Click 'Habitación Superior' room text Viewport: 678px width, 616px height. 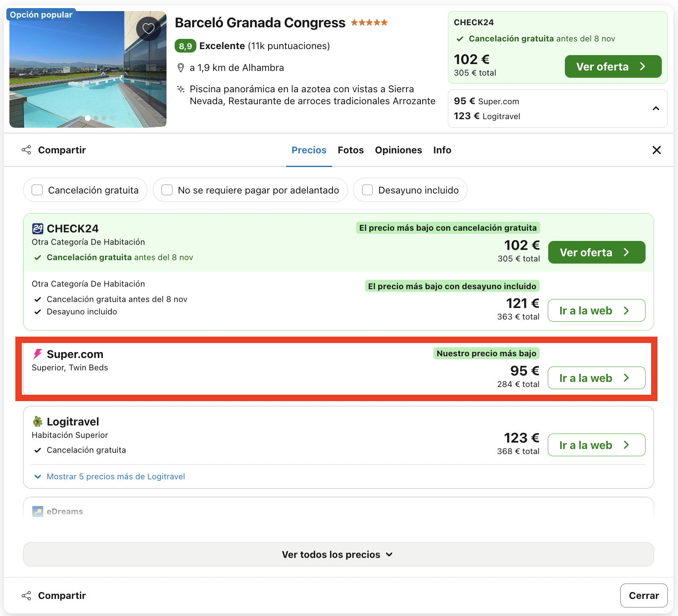click(x=70, y=435)
